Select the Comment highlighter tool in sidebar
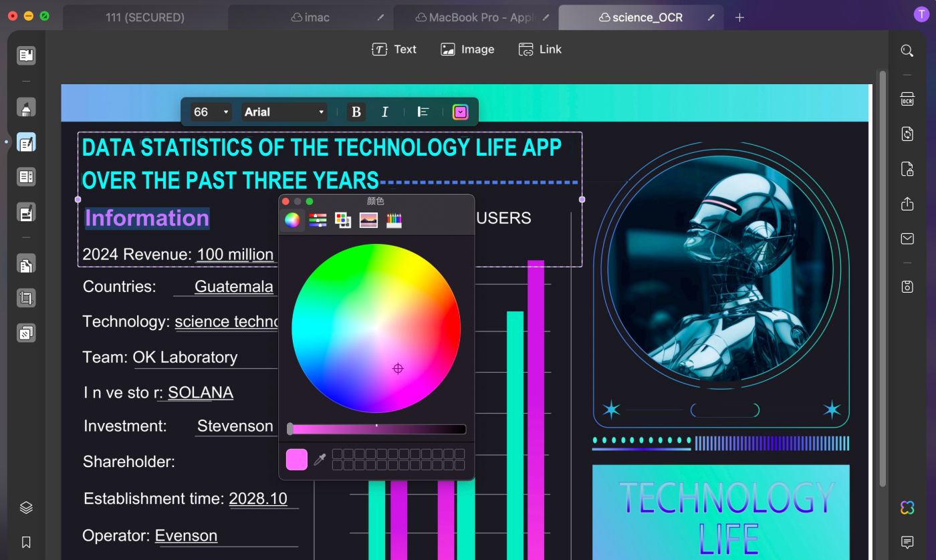 click(26, 107)
